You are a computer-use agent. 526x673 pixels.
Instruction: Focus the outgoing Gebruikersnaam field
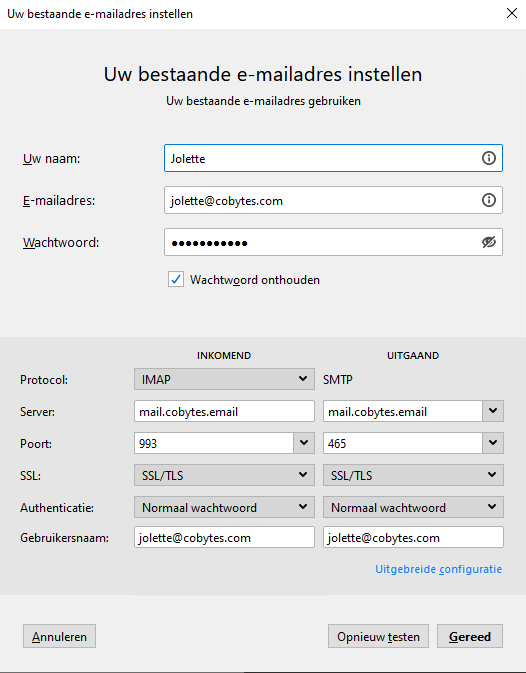tap(413, 537)
